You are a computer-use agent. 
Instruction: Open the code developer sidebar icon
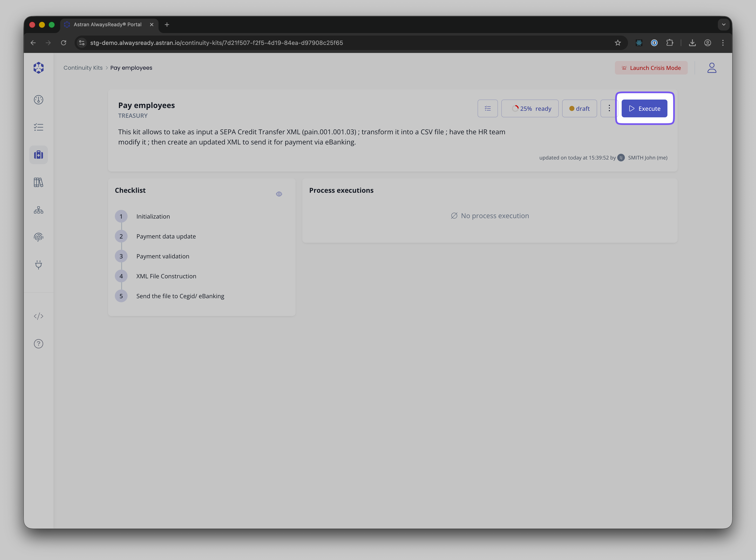[38, 316]
